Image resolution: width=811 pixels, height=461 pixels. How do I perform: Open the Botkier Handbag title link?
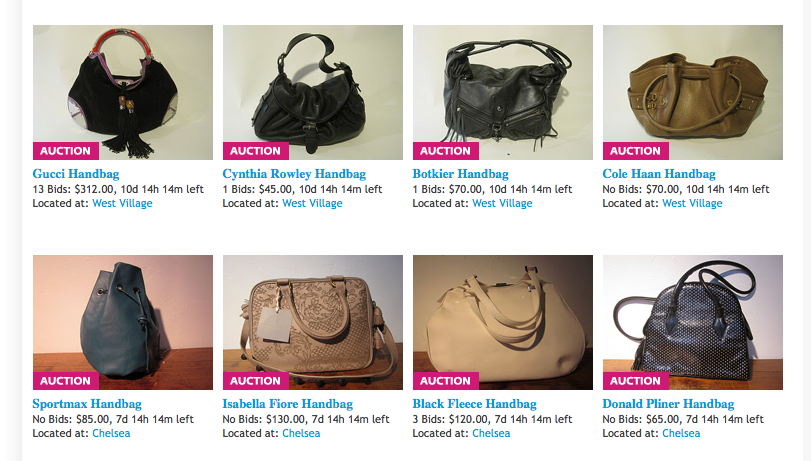[x=460, y=174]
